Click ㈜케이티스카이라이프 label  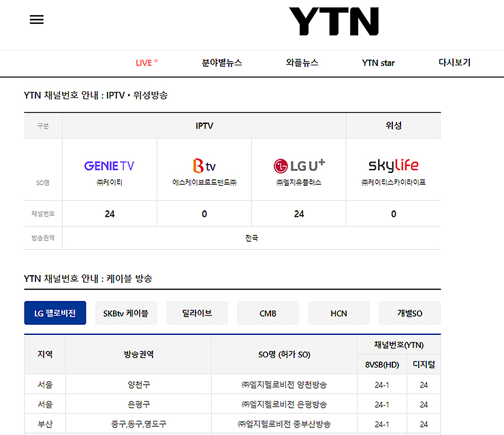click(x=394, y=182)
